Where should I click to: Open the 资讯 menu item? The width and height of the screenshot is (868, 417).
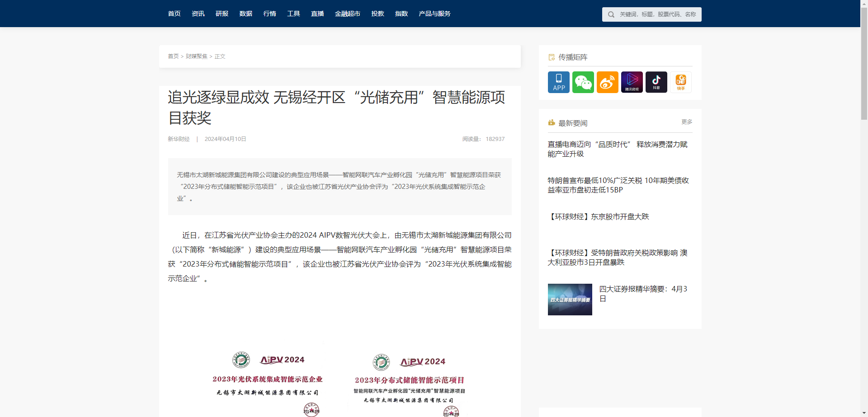[x=198, y=14]
